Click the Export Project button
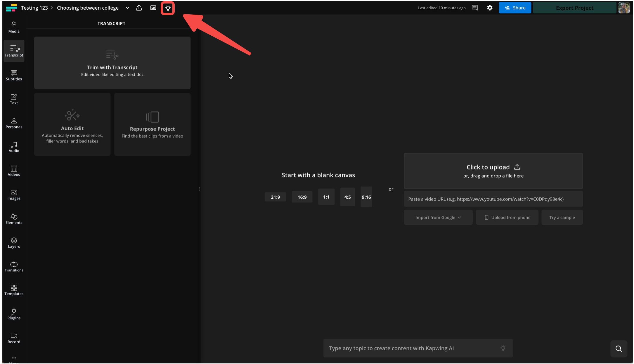The height and width of the screenshot is (364, 634). [x=574, y=8]
